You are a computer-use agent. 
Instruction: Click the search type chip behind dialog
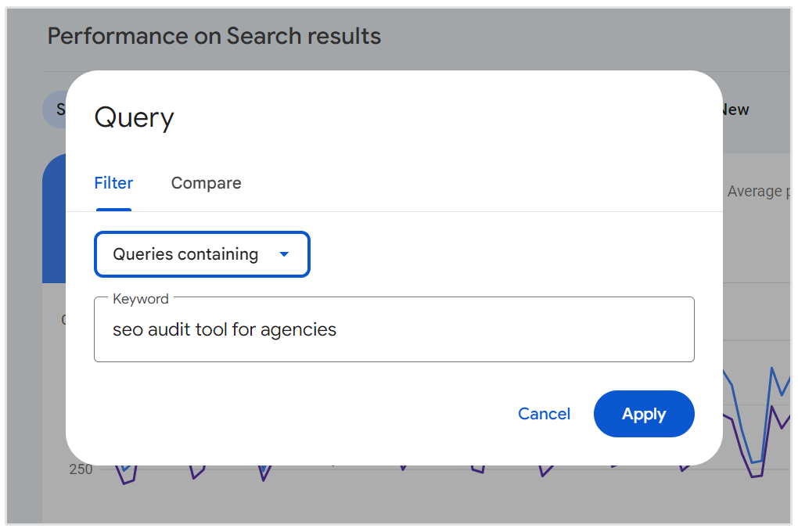click(x=54, y=110)
